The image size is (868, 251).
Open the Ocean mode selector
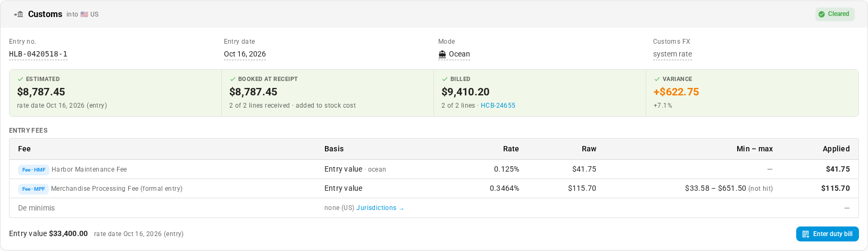pyautogui.click(x=454, y=54)
